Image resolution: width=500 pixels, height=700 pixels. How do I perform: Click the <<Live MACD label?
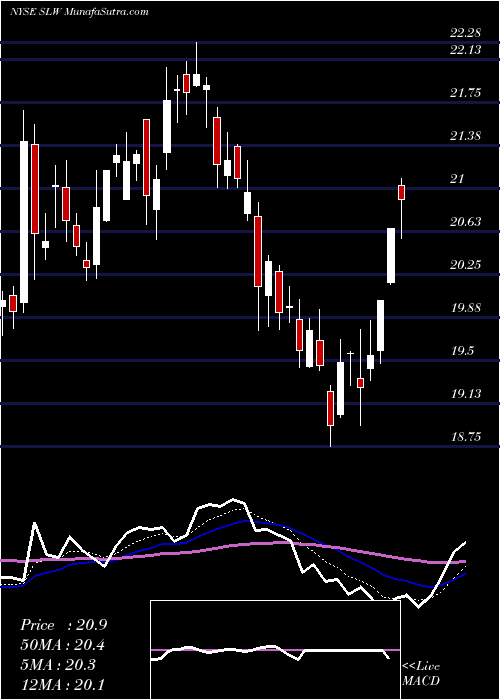(421, 674)
